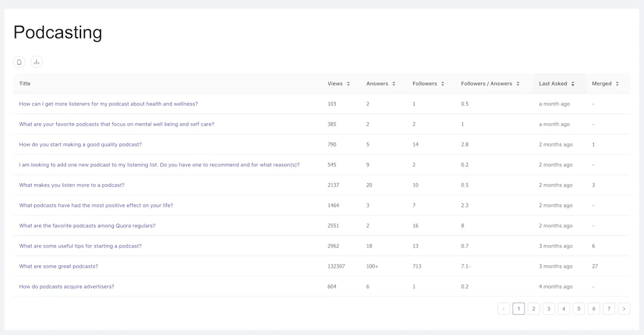Viewport: 644px width, 335px height.
Task: Sort by Followers column arrows
Action: coord(443,84)
